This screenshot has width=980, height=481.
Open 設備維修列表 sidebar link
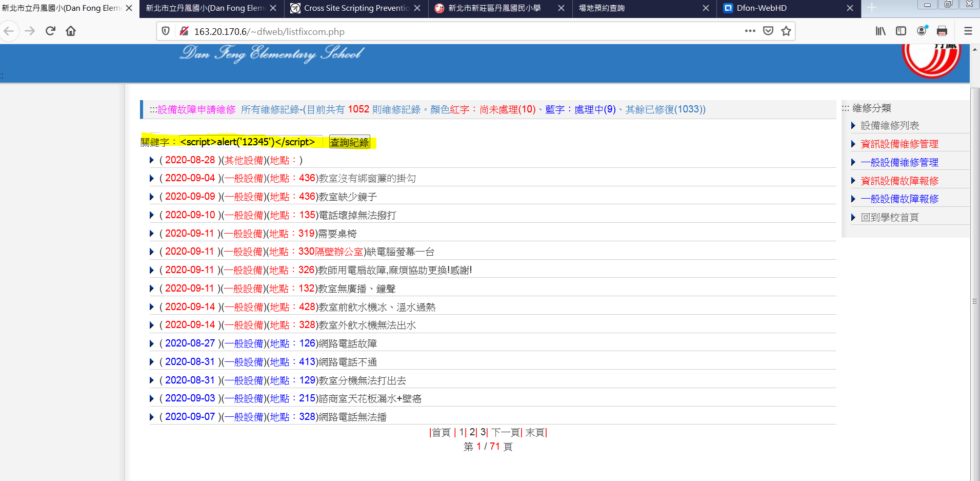click(x=890, y=126)
